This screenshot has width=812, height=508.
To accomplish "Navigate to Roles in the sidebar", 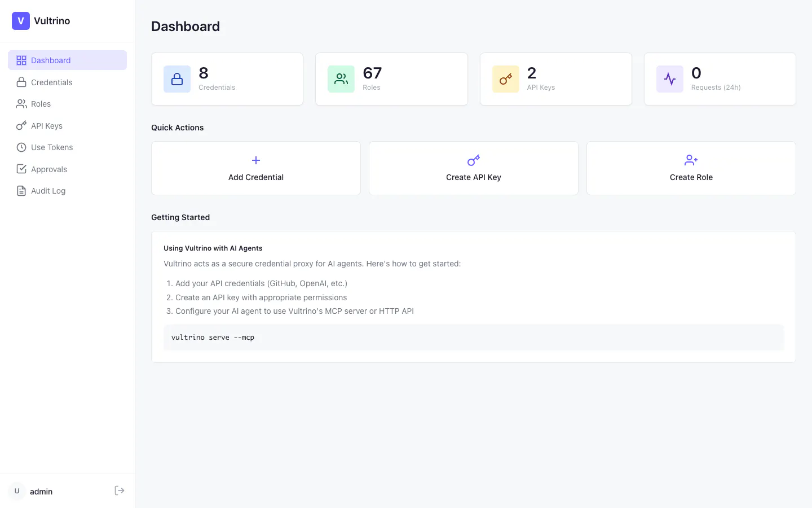I will [x=67, y=104].
